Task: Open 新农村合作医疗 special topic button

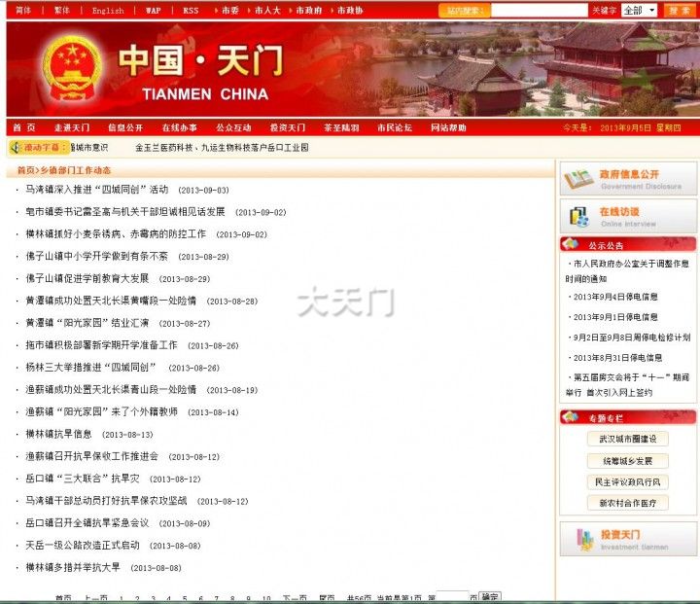Action: point(627,503)
